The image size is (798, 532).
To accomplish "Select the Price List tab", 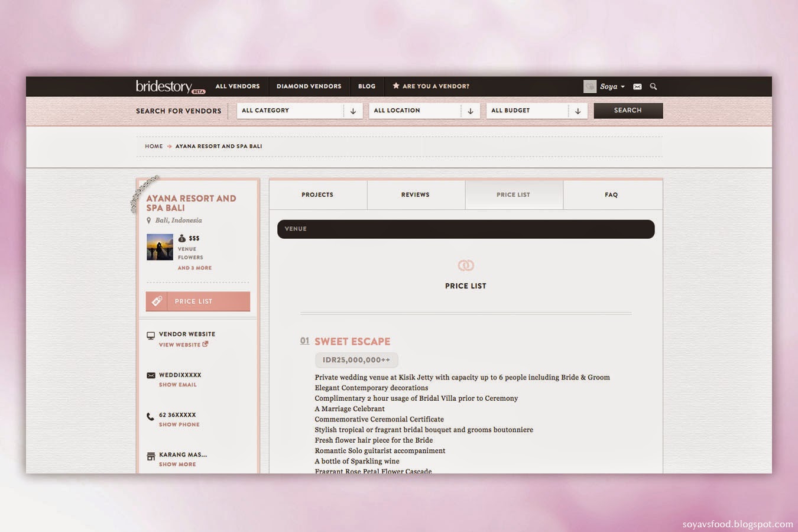I will (x=514, y=194).
